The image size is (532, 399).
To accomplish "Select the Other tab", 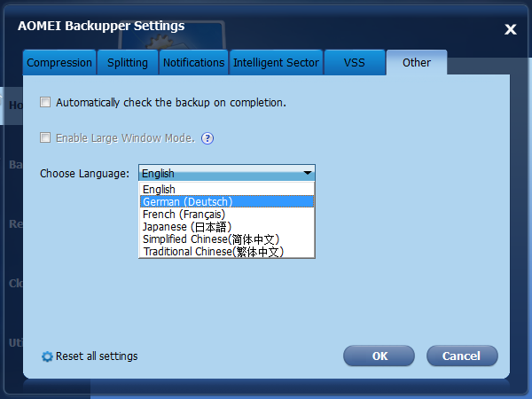I will [417, 62].
